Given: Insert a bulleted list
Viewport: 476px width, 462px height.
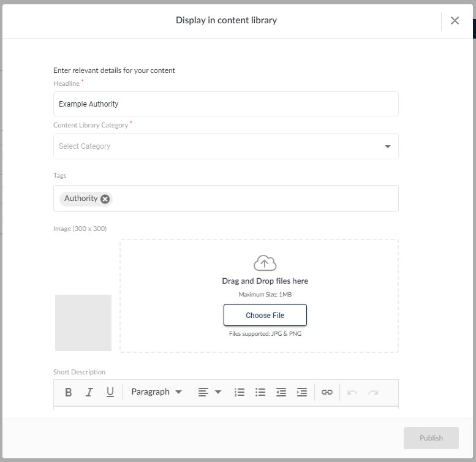Looking at the screenshot, I should tap(260, 392).
